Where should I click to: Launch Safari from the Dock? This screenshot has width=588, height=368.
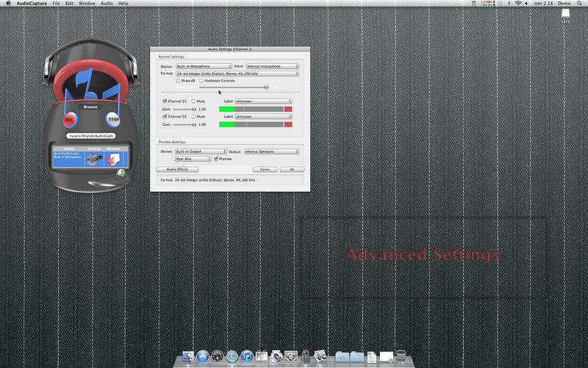pyautogui.click(x=232, y=356)
